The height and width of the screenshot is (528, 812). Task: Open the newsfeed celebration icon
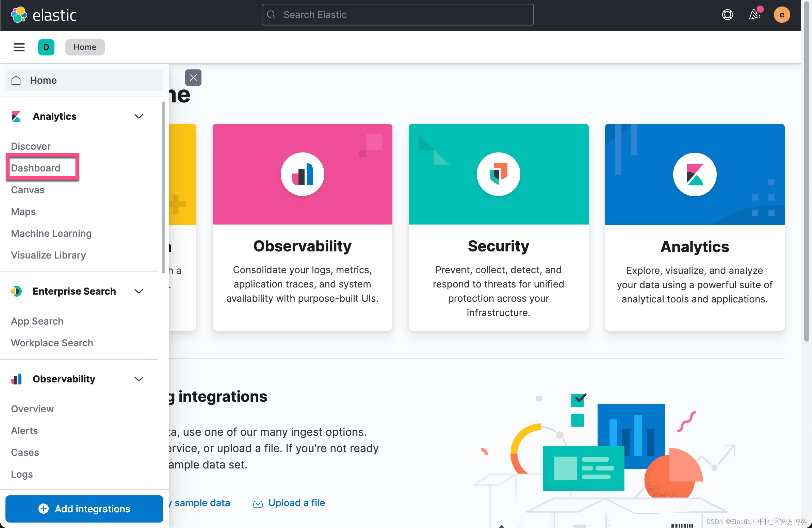point(754,15)
